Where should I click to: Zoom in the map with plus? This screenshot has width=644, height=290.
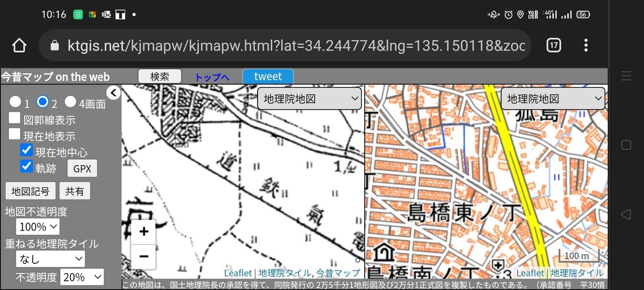pyautogui.click(x=144, y=232)
